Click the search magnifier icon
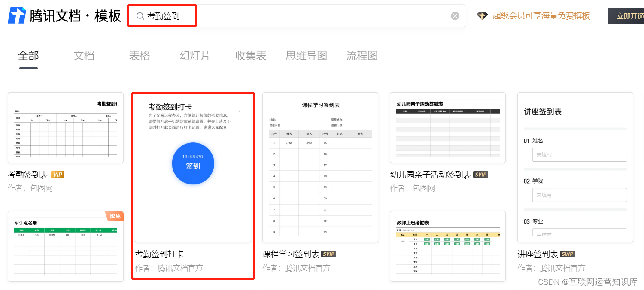 coord(140,15)
